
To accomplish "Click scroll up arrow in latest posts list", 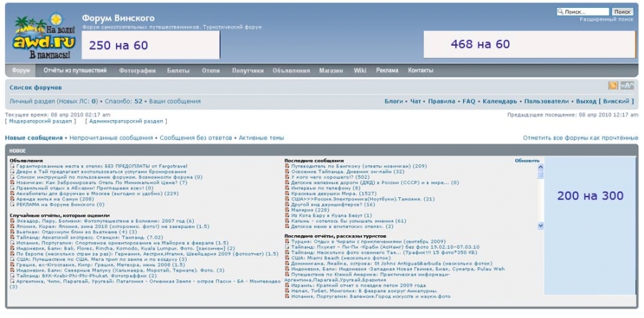I will point(540,167).
